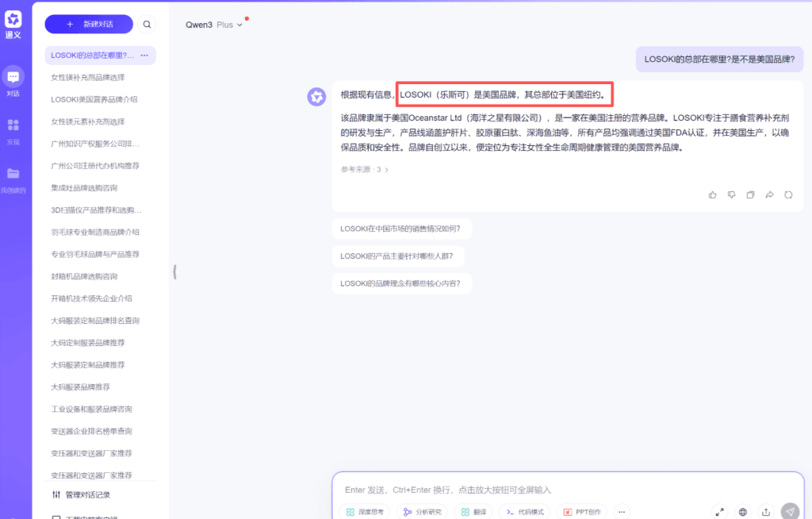The image size is (812, 519).
Task: Open the 对话 chat section
Action: pyautogui.click(x=12, y=78)
